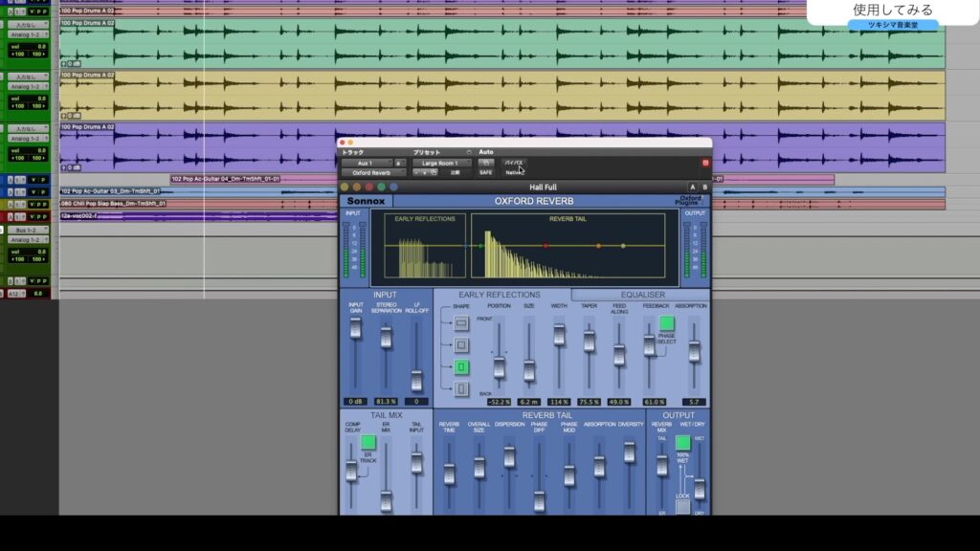Click the Input Gain slider handle
This screenshot has width=980, height=551.
pyautogui.click(x=356, y=328)
